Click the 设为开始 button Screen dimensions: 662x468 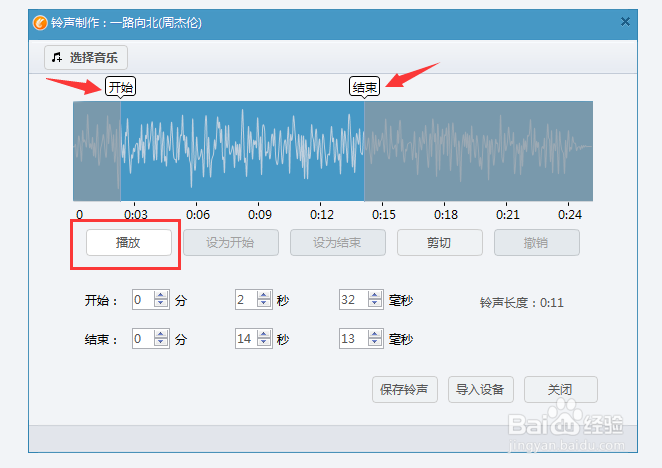tap(231, 242)
